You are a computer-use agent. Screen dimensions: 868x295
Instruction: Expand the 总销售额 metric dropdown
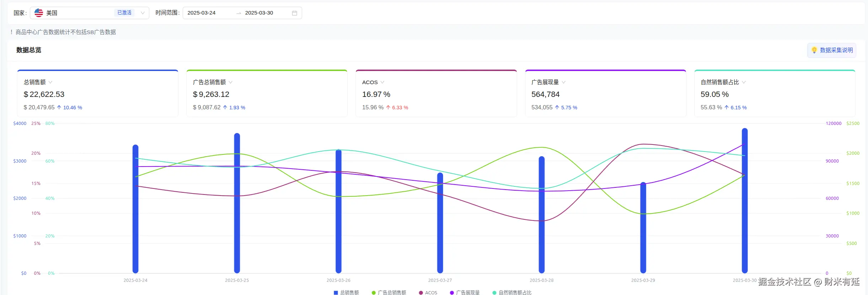coord(50,82)
